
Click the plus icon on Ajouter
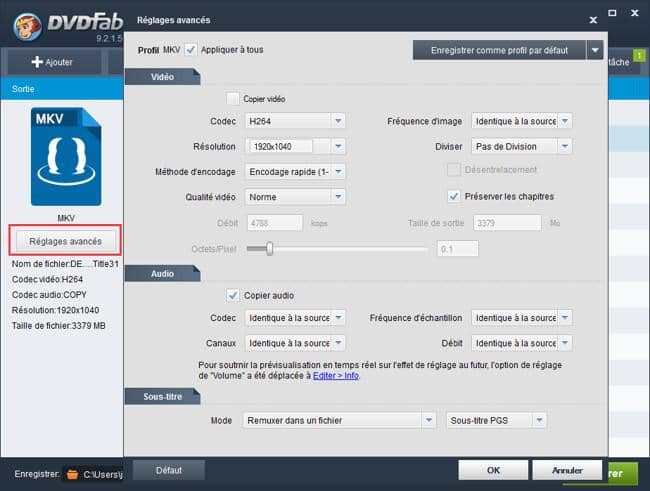[x=37, y=62]
